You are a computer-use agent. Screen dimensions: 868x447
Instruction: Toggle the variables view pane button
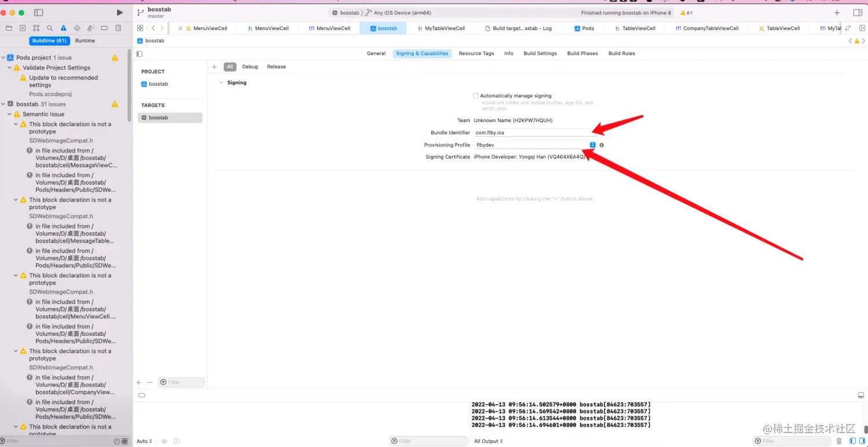pyautogui.click(x=852, y=441)
